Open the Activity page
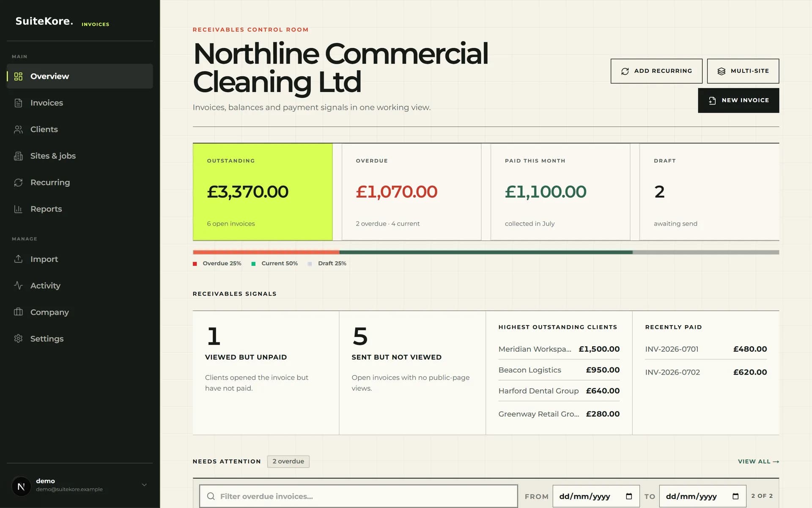This screenshot has width=812, height=508. pos(80,285)
